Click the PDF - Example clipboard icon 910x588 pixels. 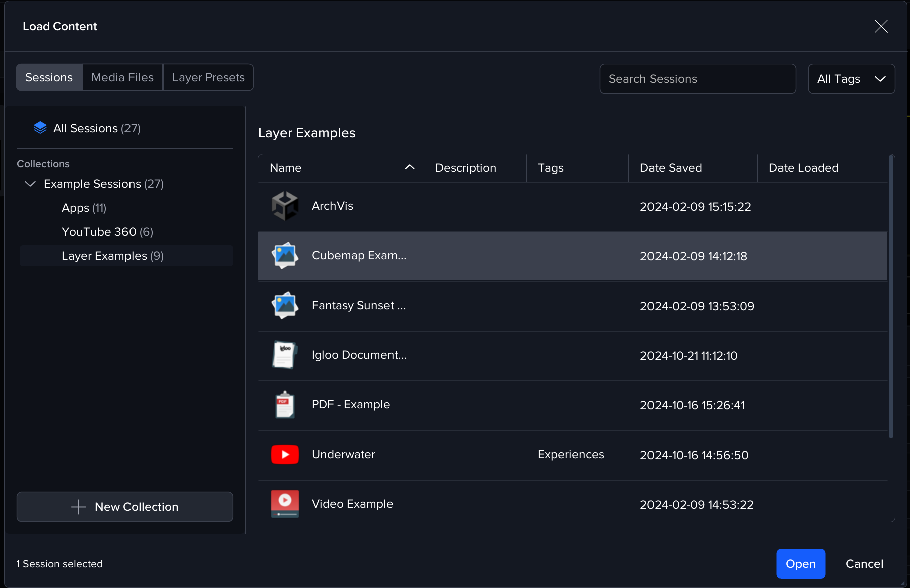[285, 405]
